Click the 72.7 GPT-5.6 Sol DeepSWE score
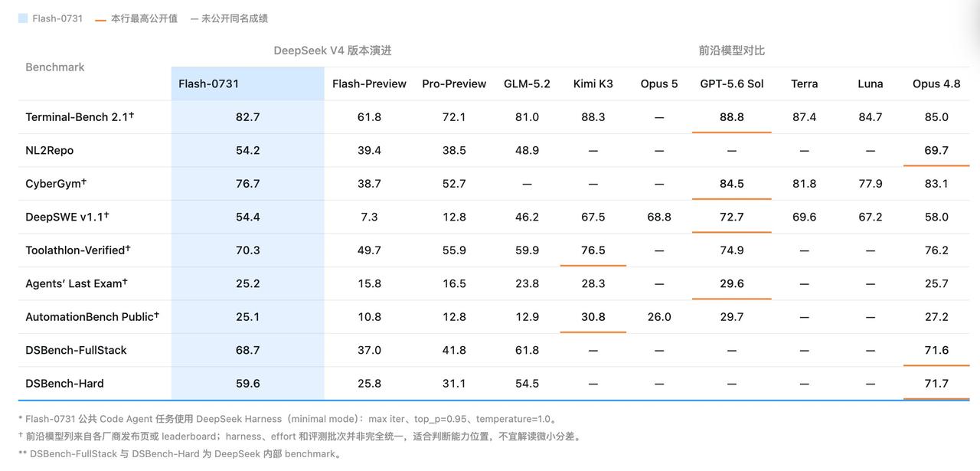 pyautogui.click(x=732, y=217)
